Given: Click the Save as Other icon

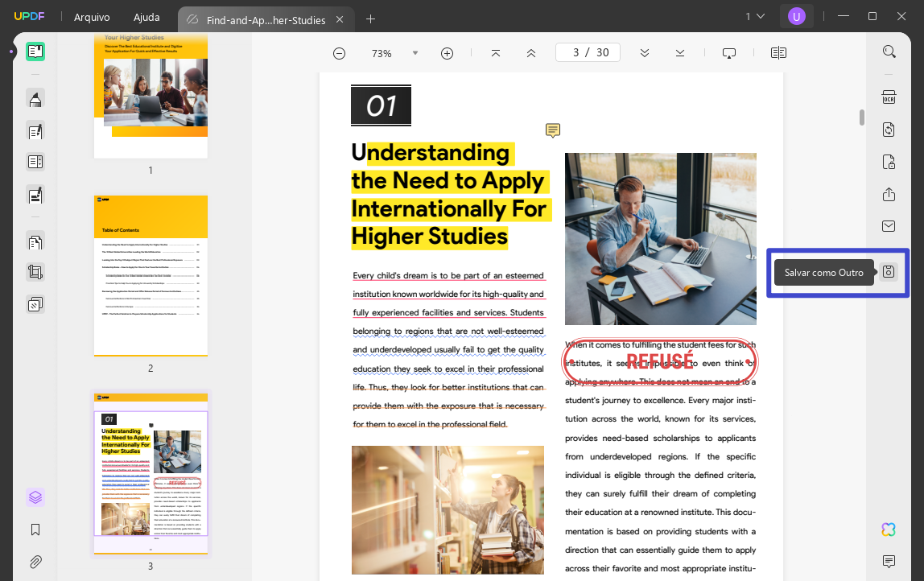Looking at the screenshot, I should click(889, 272).
